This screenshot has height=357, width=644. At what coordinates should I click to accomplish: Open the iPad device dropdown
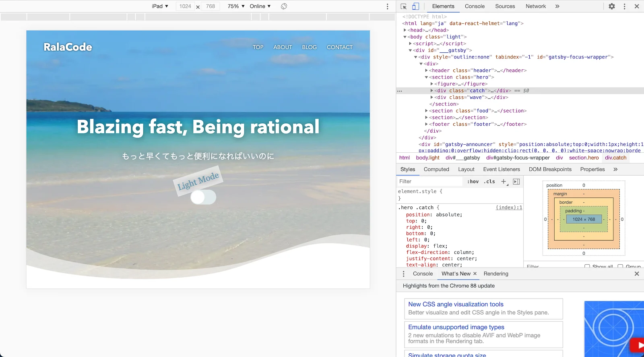click(x=160, y=6)
